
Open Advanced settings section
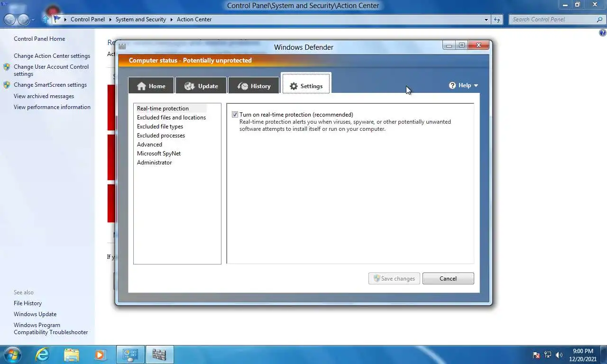tap(149, 145)
